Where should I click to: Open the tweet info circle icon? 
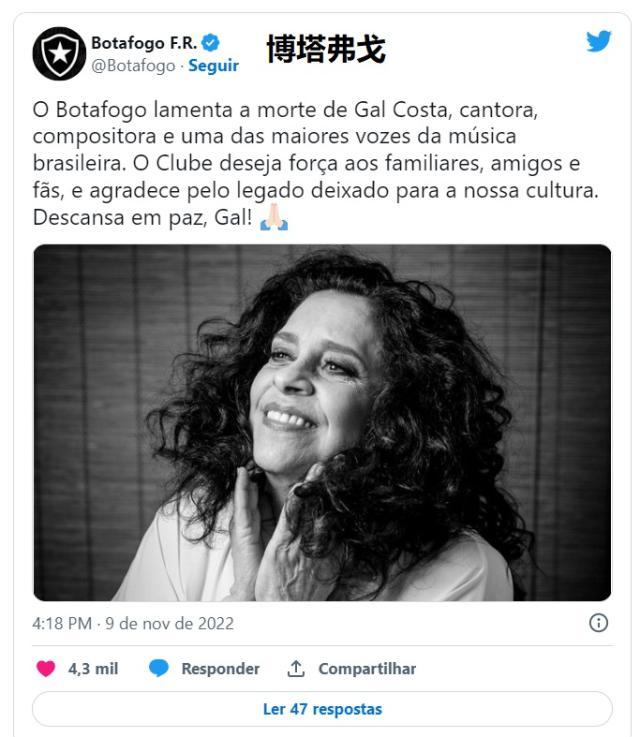click(598, 623)
